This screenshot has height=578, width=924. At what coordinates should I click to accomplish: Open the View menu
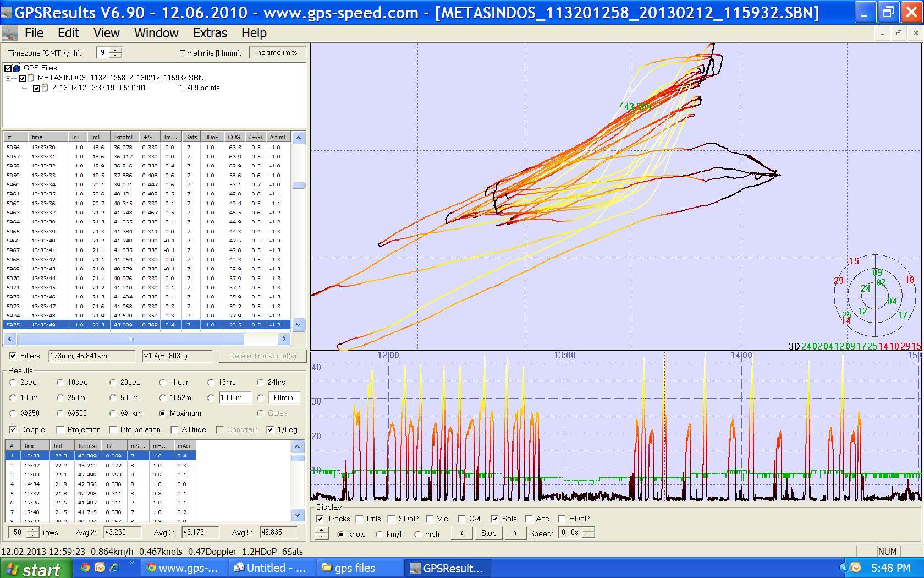[106, 33]
